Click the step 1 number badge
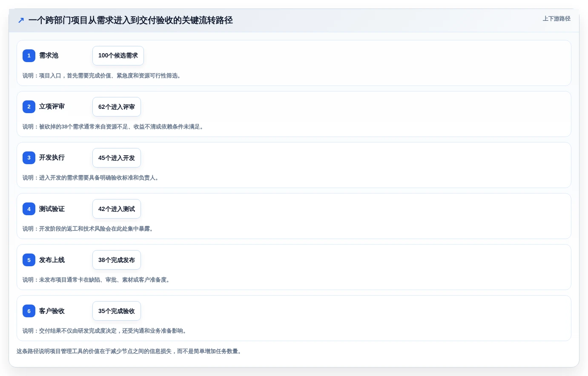The image size is (588, 376). [x=29, y=56]
